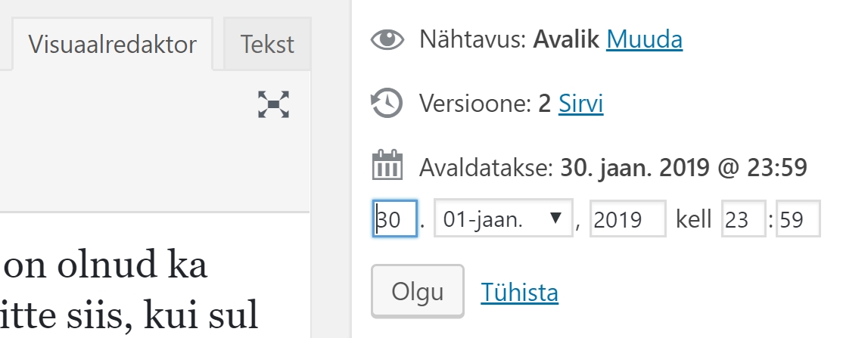The height and width of the screenshot is (338, 868).
Task: Click the kell label before the hour field
Action: coord(694,219)
